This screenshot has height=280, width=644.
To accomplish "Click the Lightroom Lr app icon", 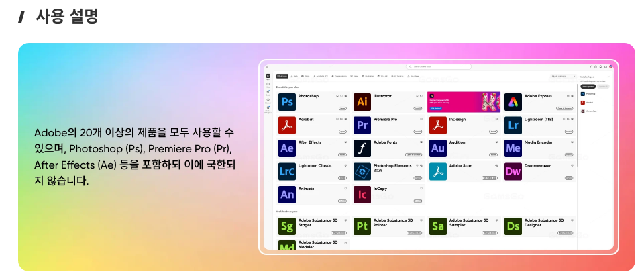I will point(513,125).
